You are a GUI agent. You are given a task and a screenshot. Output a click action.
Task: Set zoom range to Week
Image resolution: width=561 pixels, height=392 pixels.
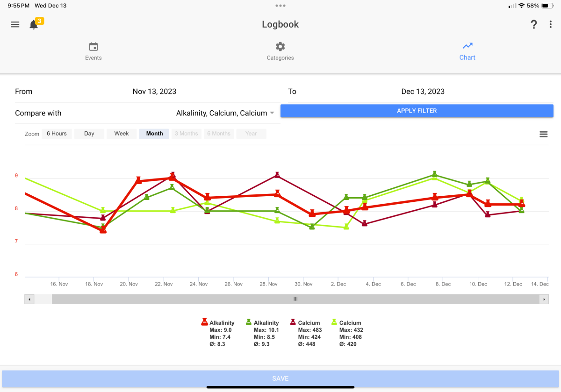[122, 134]
